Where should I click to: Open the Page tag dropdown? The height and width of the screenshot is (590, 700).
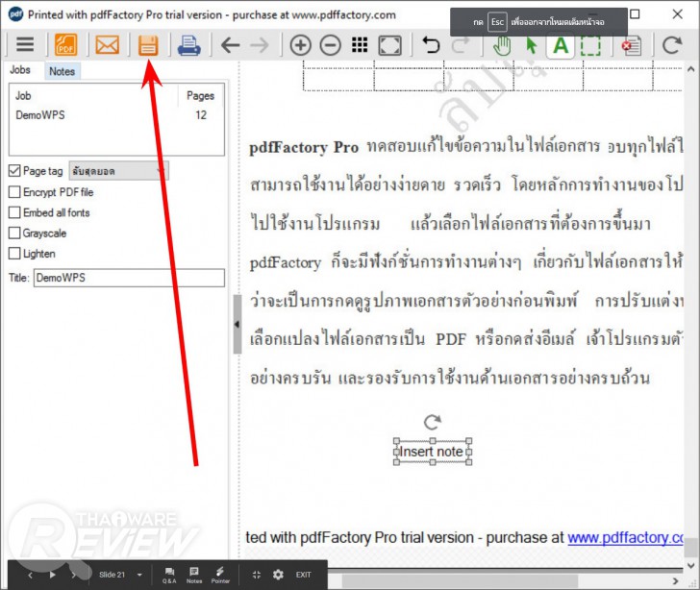point(119,171)
